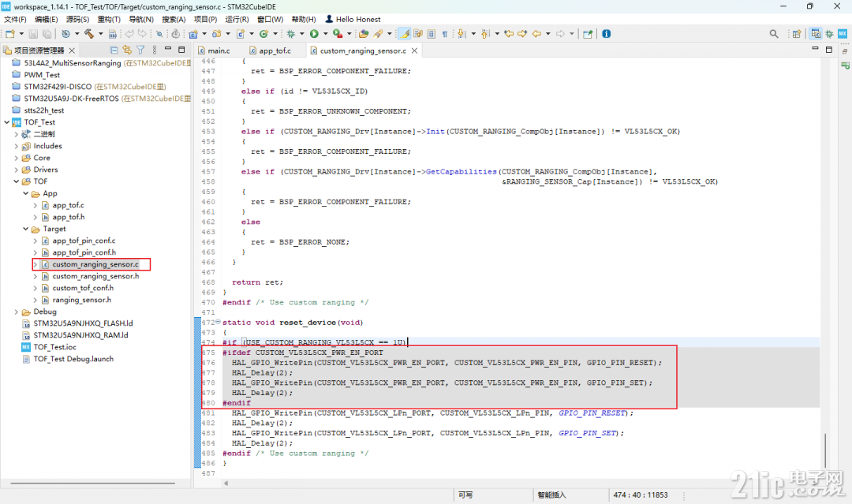Click the green Run play icon

314,34
